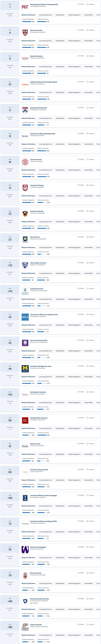Expand More in Carnegie Mellon card
This screenshot has height=644, width=101.
[x=98, y=428]
